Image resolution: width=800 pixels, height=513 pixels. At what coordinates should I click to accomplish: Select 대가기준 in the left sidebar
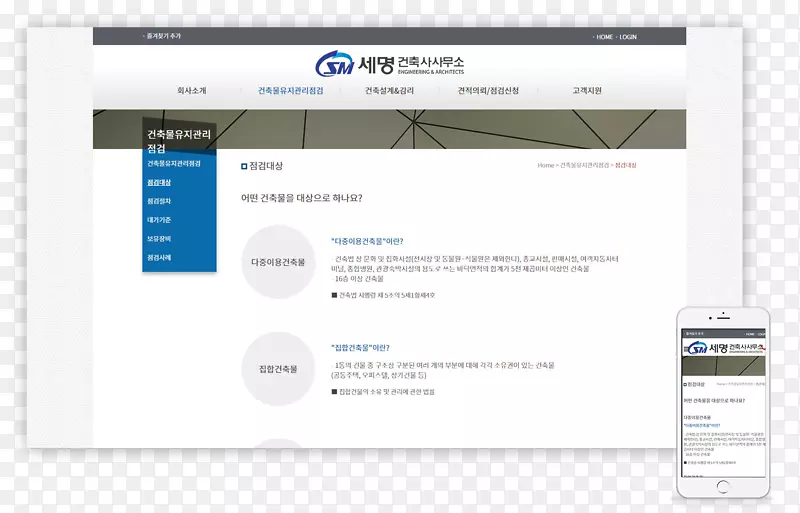pos(159,220)
